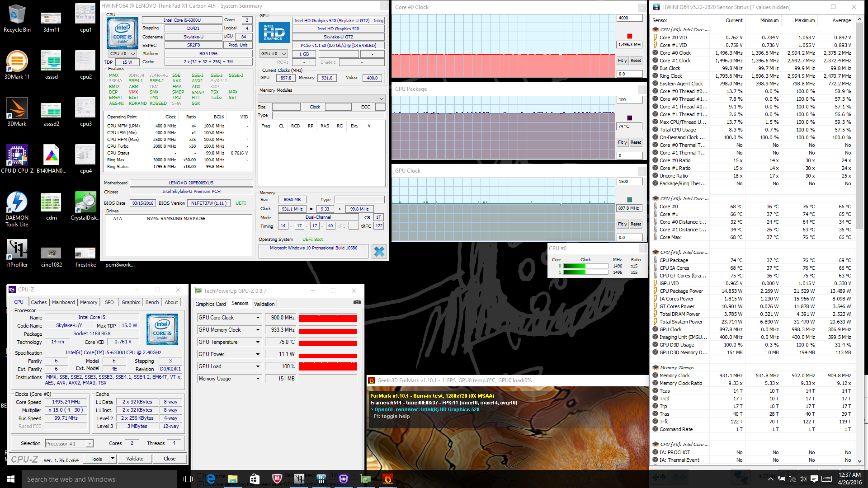Click the McAfee shield taskbar icon

click(x=277, y=479)
